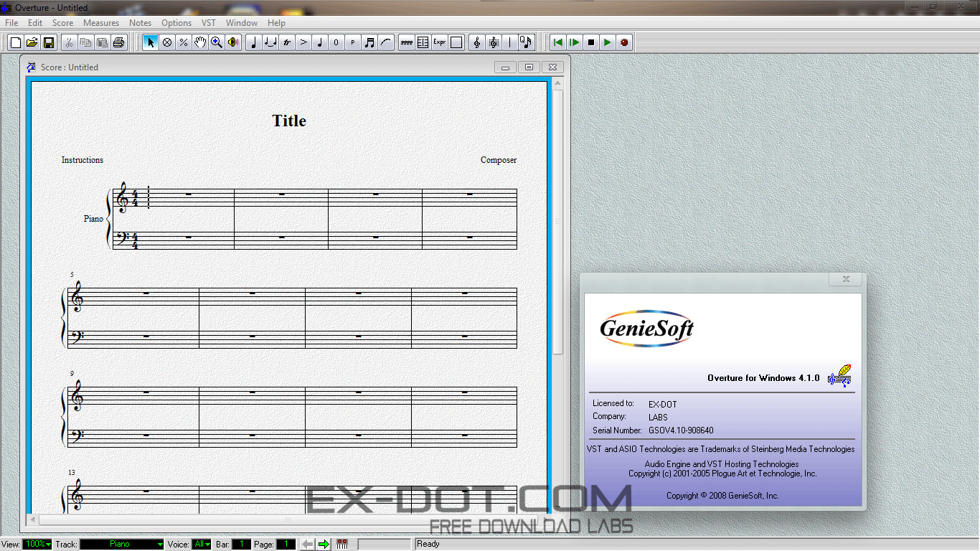Open a file with folder icon
The image size is (980, 551).
[x=32, y=42]
